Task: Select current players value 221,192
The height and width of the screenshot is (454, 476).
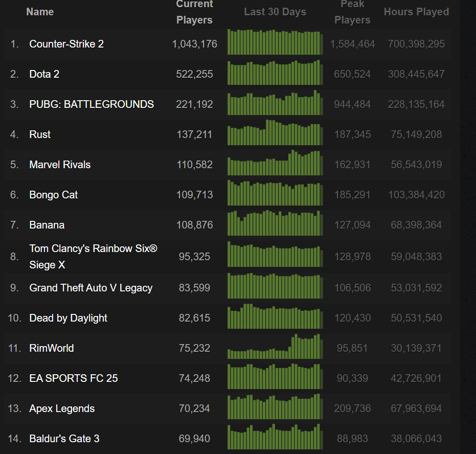Action: (195, 104)
